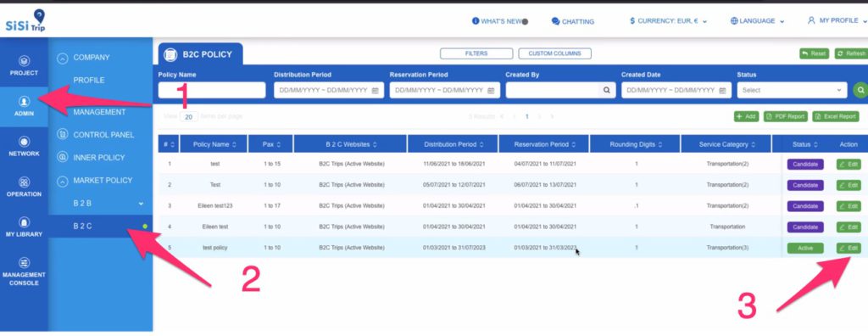Image resolution: width=868 pixels, height=336 pixels.
Task: Sort table by Pax column
Action: point(270,144)
